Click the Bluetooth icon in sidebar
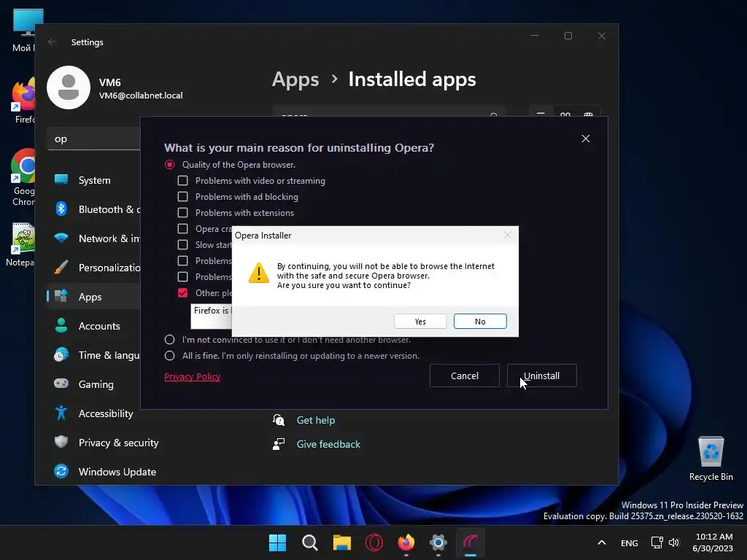747x560 pixels. tap(61, 209)
